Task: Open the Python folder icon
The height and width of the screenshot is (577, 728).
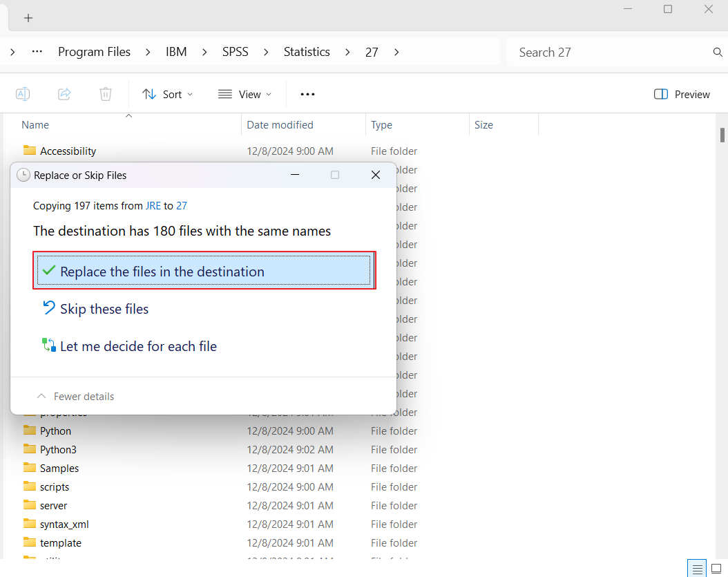Action: (29, 430)
